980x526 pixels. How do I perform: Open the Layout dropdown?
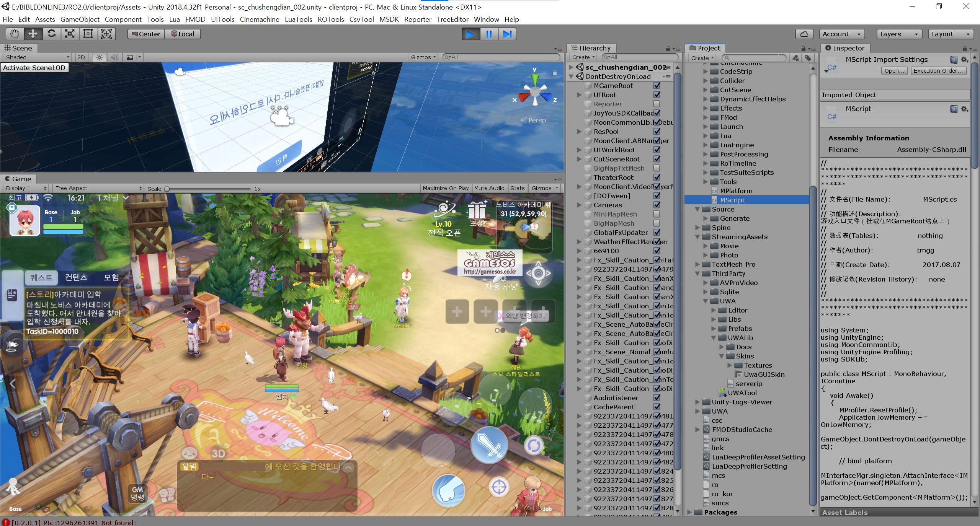tap(951, 34)
